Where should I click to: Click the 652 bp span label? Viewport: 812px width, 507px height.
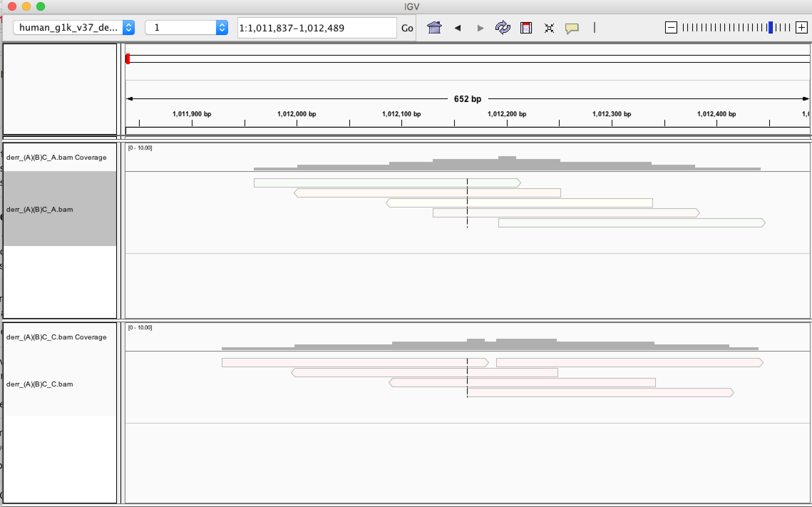pyautogui.click(x=467, y=99)
